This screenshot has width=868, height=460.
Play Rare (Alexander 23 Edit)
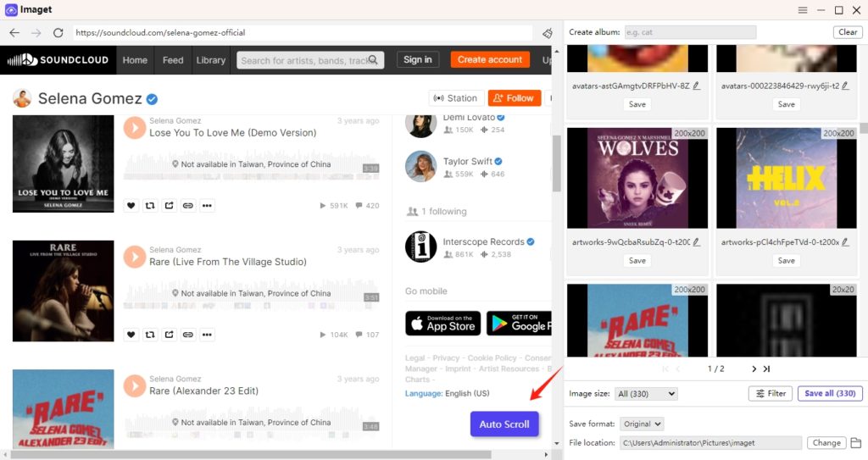135,385
